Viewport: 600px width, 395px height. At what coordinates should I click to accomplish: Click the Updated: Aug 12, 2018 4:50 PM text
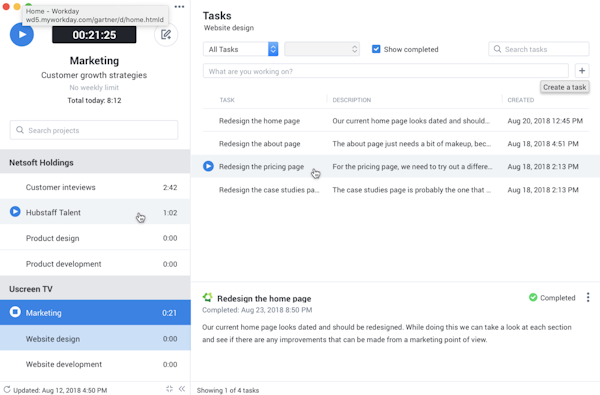point(60,390)
